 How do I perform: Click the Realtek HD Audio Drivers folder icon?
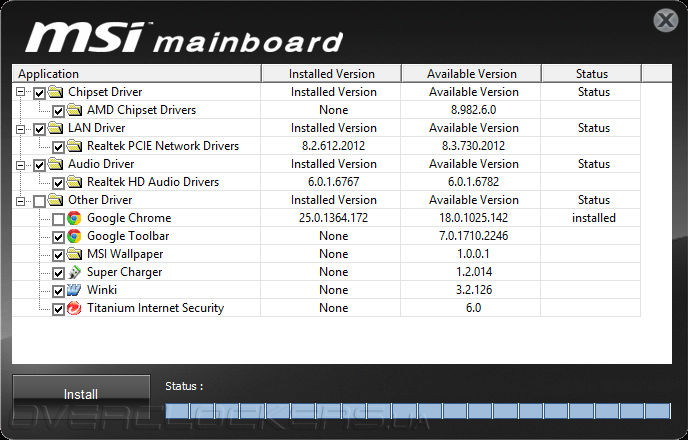click(74, 182)
